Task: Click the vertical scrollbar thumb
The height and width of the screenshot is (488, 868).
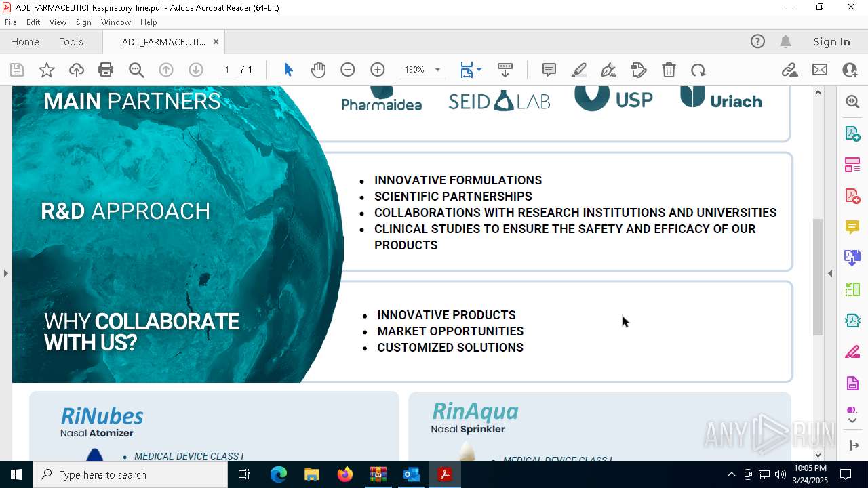Action: click(x=818, y=277)
